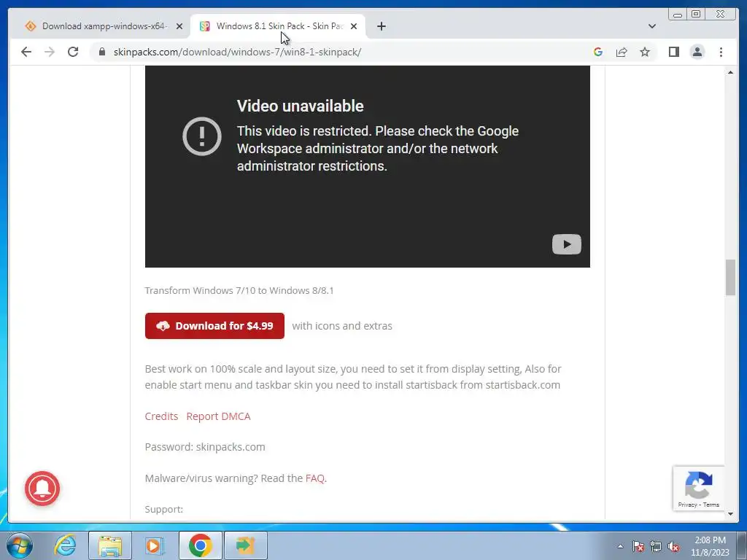Click the green arrow taskbar app
This screenshot has height=560, width=747.
coord(245,545)
